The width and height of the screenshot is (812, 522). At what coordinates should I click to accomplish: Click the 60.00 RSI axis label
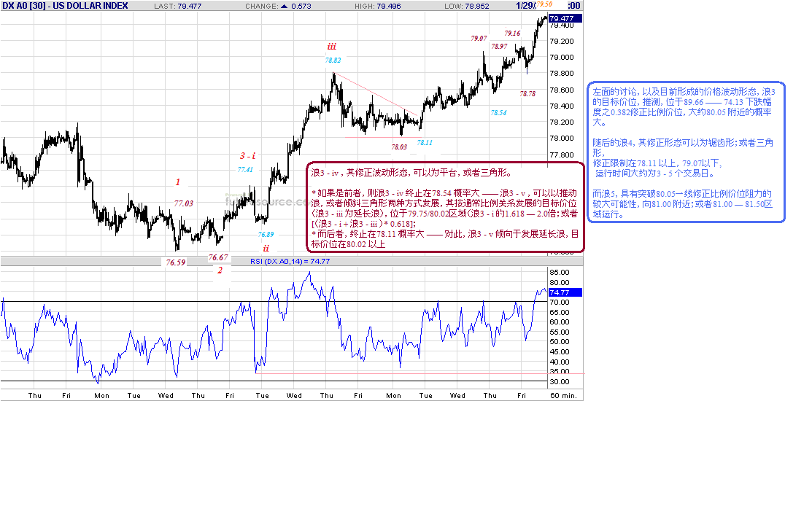point(560,322)
